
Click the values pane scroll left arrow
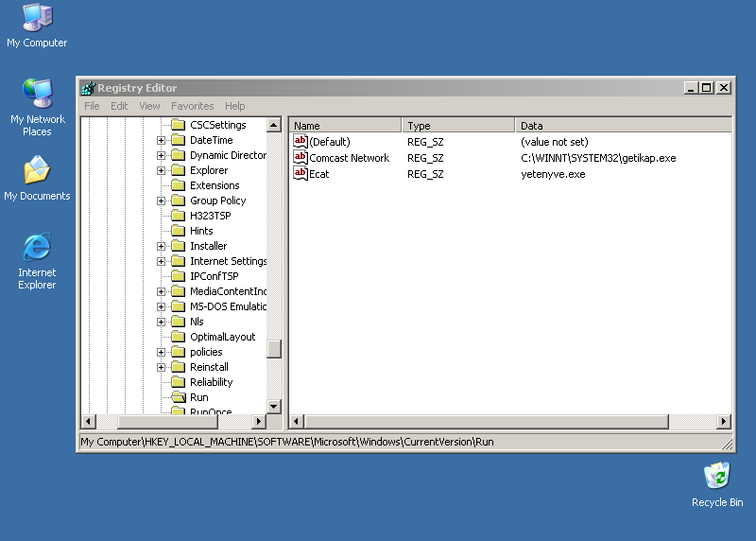(296, 421)
